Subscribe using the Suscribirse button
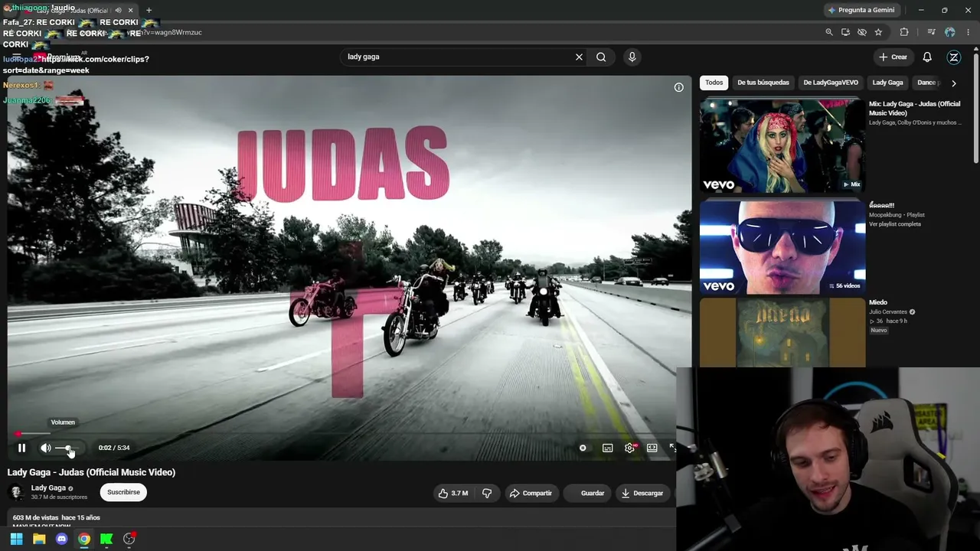Screen dimensions: 980x551 point(123,492)
